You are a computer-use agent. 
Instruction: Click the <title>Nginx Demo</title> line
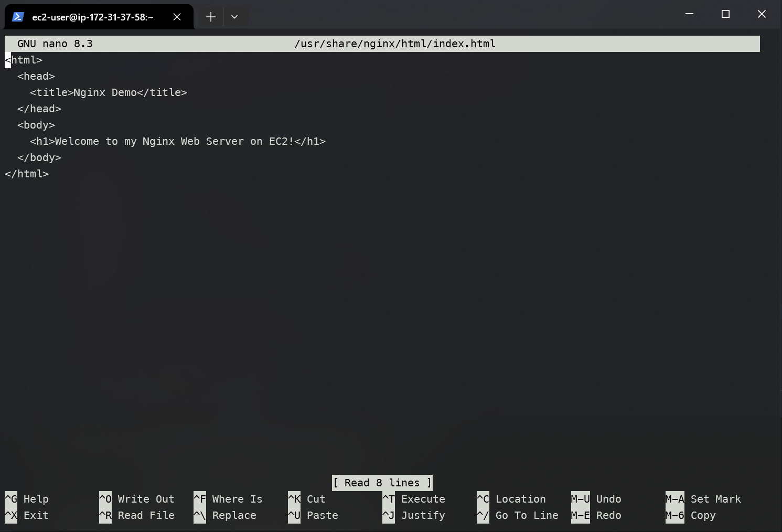click(x=109, y=92)
